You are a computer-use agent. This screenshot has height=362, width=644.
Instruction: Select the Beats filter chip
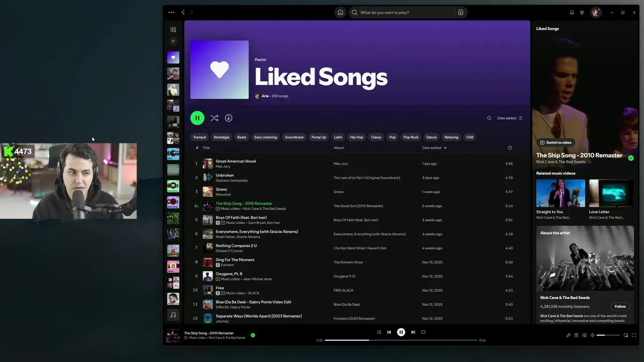pos(242,137)
